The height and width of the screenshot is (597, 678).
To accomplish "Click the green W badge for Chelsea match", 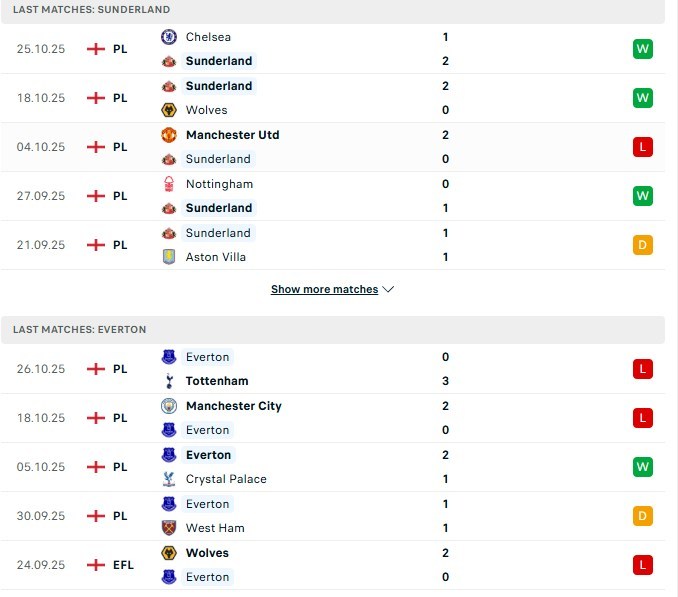I will click(x=642, y=49).
